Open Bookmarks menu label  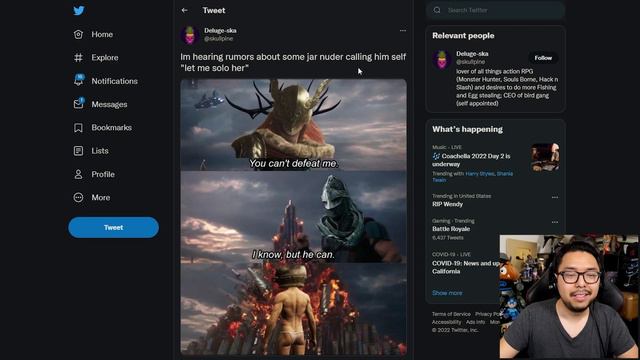pos(112,127)
